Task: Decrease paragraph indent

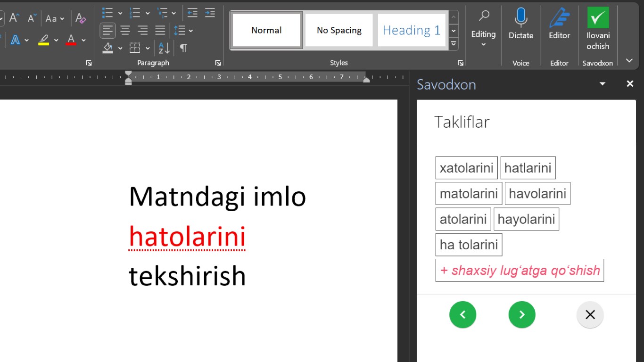Action: (x=192, y=13)
